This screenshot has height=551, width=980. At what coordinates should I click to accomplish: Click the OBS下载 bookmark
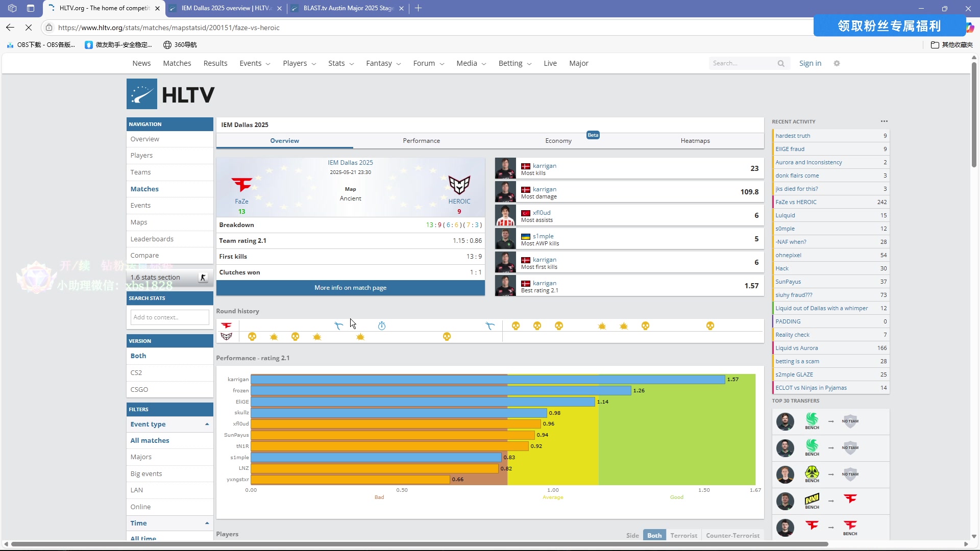pyautogui.click(x=41, y=45)
